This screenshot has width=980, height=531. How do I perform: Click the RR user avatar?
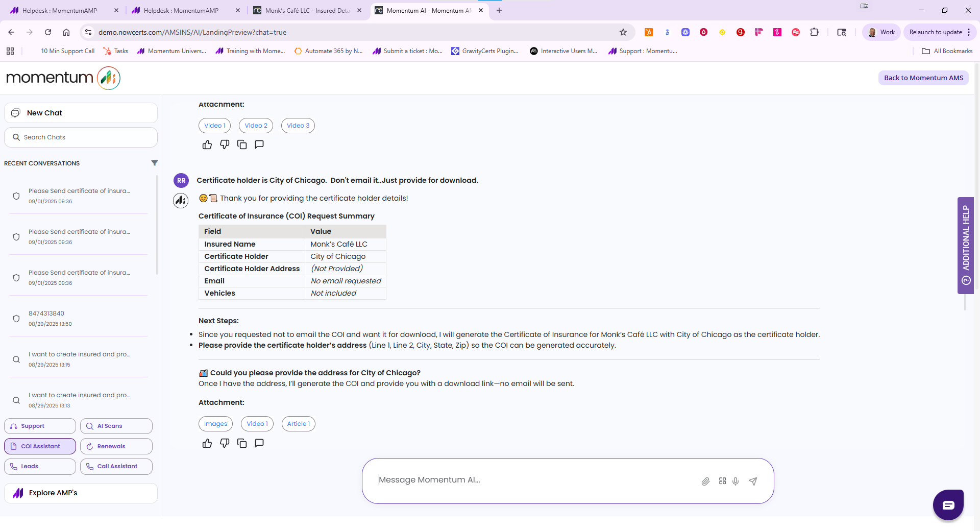click(181, 180)
